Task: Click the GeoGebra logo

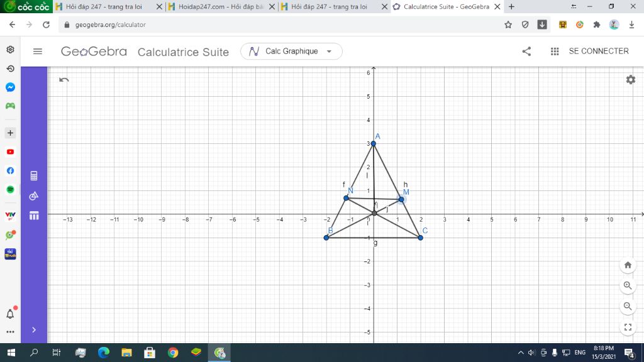Action: click(94, 52)
